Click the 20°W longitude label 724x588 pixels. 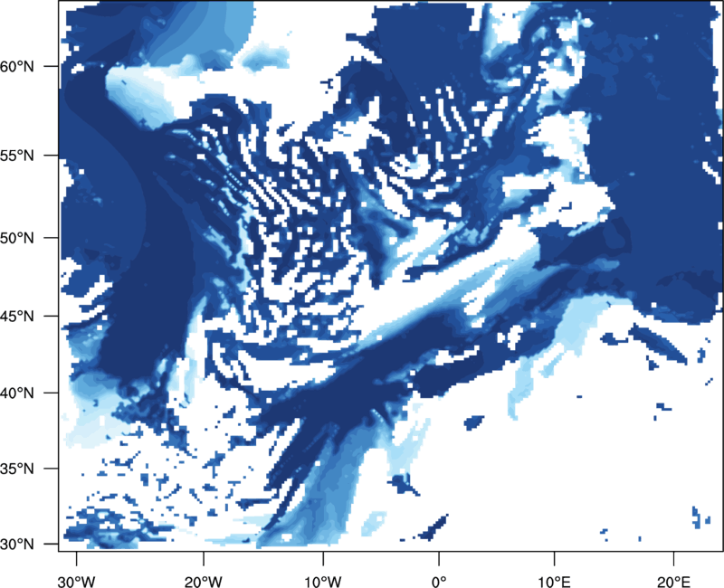point(204,582)
